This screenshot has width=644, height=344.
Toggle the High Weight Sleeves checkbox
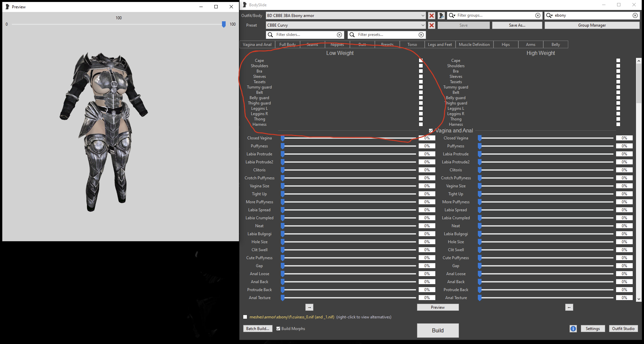(618, 77)
